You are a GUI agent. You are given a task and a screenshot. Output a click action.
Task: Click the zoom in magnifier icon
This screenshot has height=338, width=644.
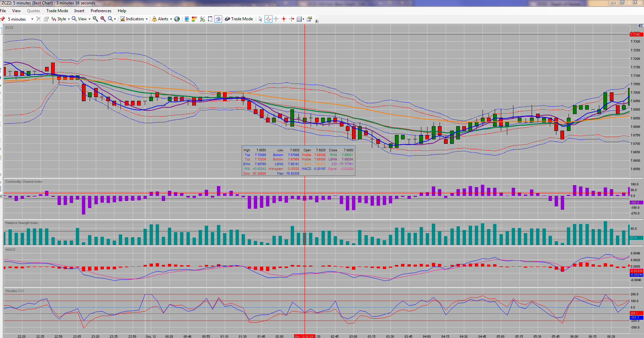[x=95, y=19]
